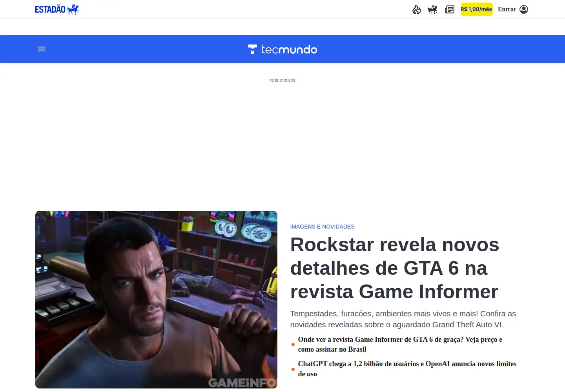
Task: Open the Rockstar GTA 6 headline
Action: [x=395, y=268]
